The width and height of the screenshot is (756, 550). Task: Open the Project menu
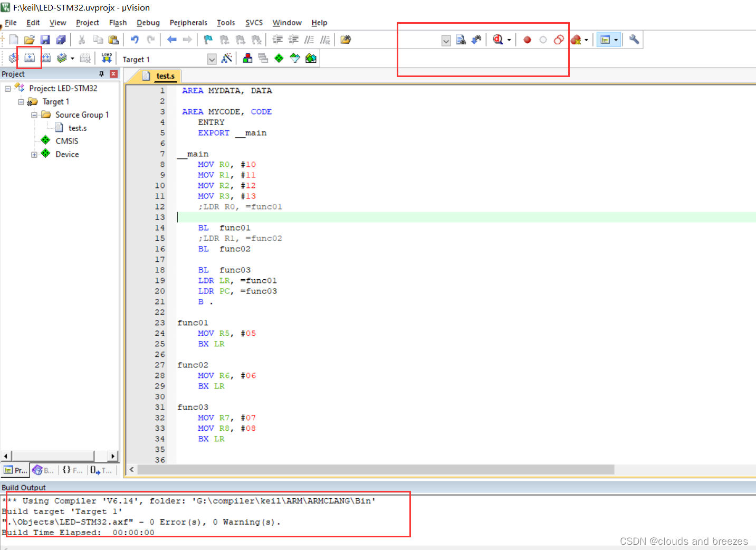pos(87,23)
